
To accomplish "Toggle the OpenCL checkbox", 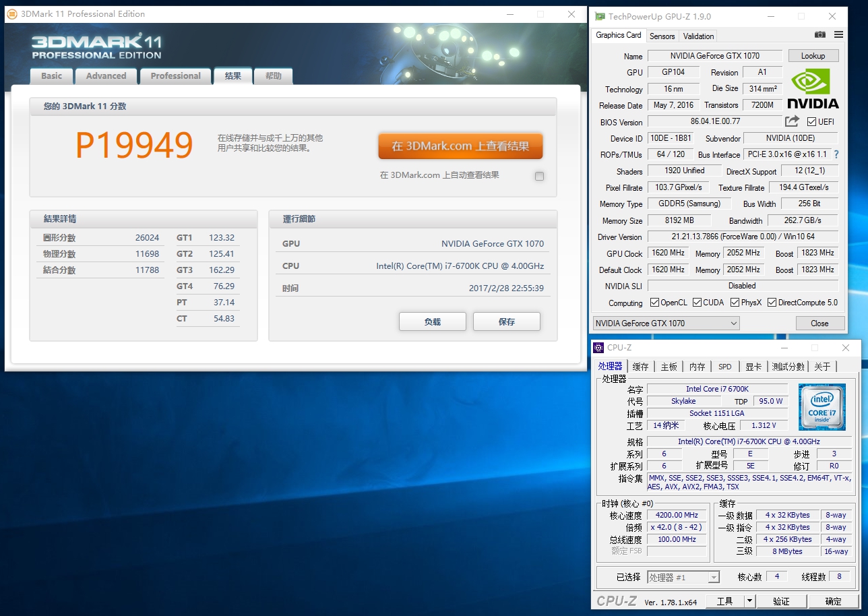I will (x=654, y=303).
